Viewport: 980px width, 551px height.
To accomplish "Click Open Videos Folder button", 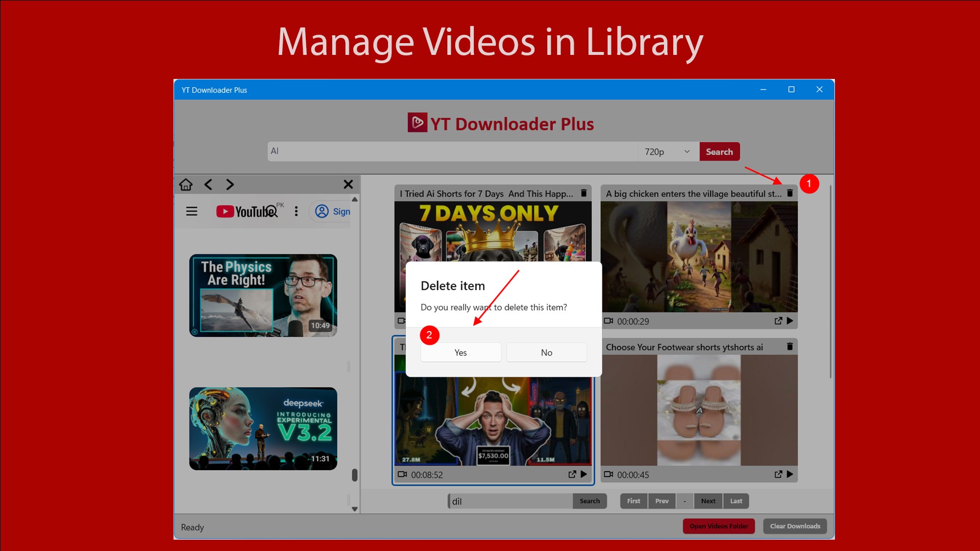I will tap(719, 526).
